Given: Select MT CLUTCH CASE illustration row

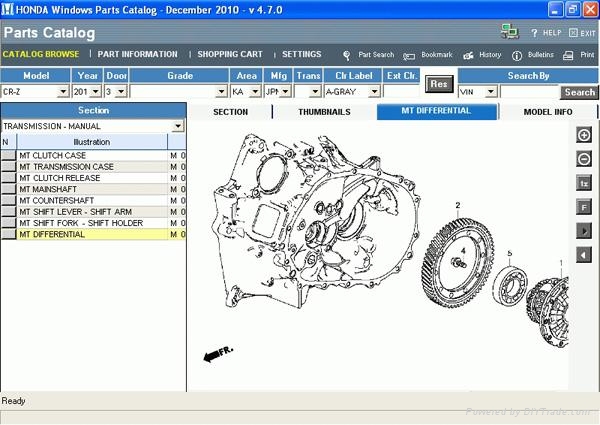Looking at the screenshot, I should pyautogui.click(x=93, y=155).
